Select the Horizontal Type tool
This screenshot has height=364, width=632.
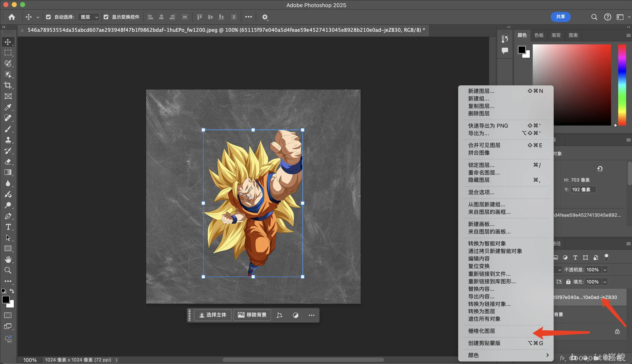click(x=8, y=227)
